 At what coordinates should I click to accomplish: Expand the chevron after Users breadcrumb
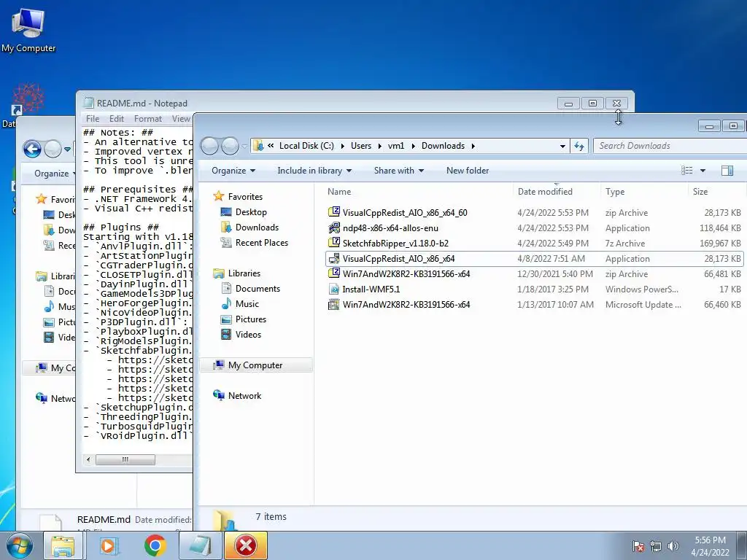379,146
